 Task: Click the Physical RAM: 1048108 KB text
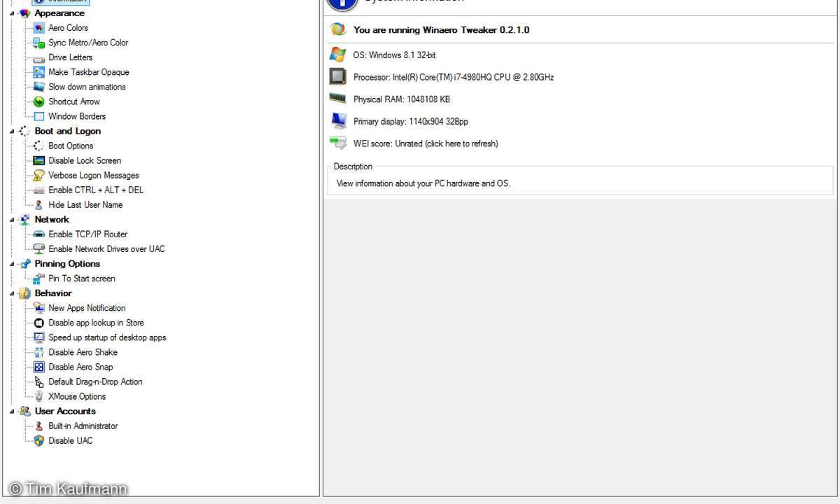point(402,99)
